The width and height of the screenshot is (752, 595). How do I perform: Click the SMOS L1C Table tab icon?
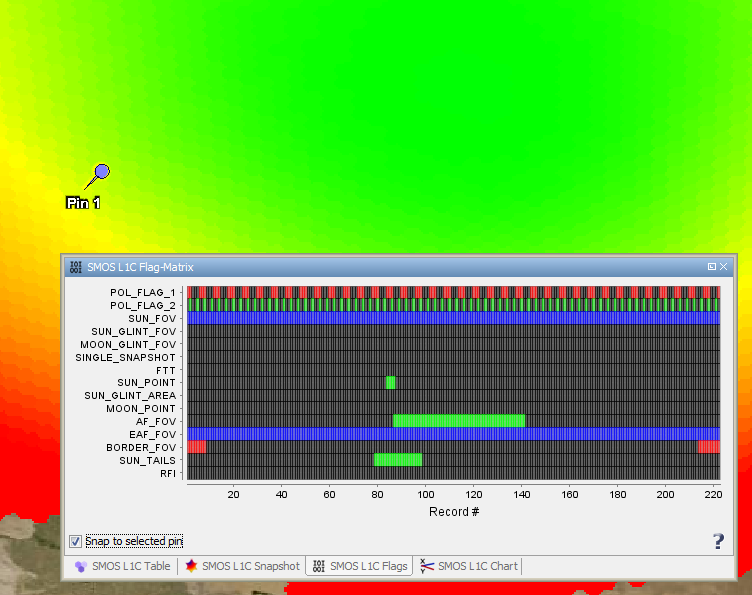click(81, 567)
